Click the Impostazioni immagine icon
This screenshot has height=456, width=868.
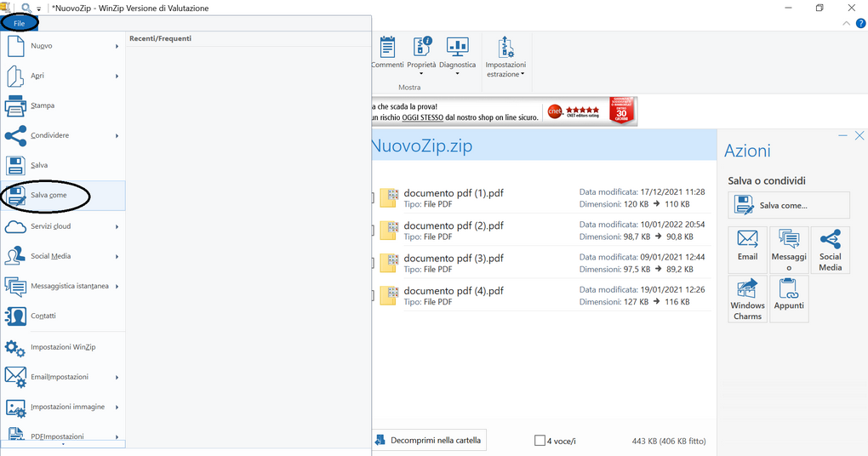[x=15, y=408]
